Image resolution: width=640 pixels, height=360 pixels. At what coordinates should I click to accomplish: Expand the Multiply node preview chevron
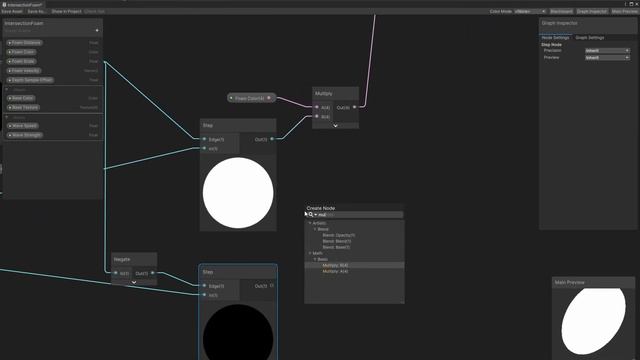[x=336, y=126]
